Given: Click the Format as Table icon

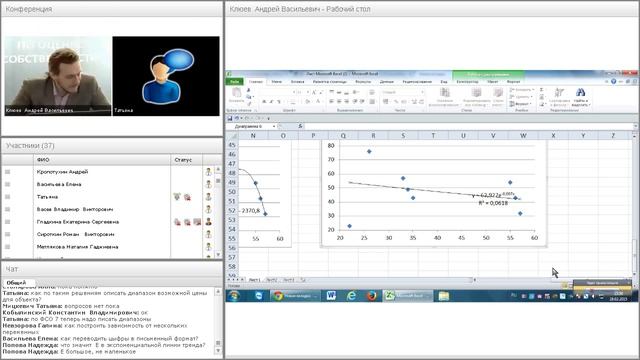Looking at the screenshot, I should (x=476, y=93).
